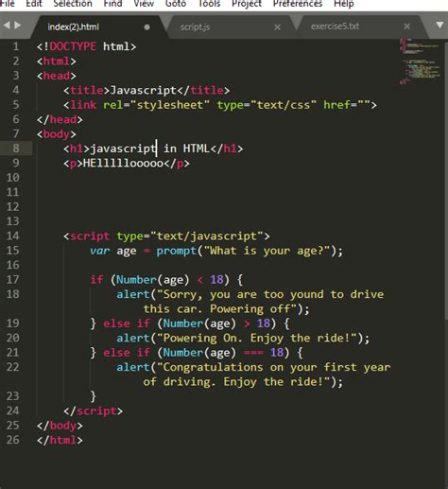Click closing brace on line 23

pyautogui.click(x=94, y=396)
